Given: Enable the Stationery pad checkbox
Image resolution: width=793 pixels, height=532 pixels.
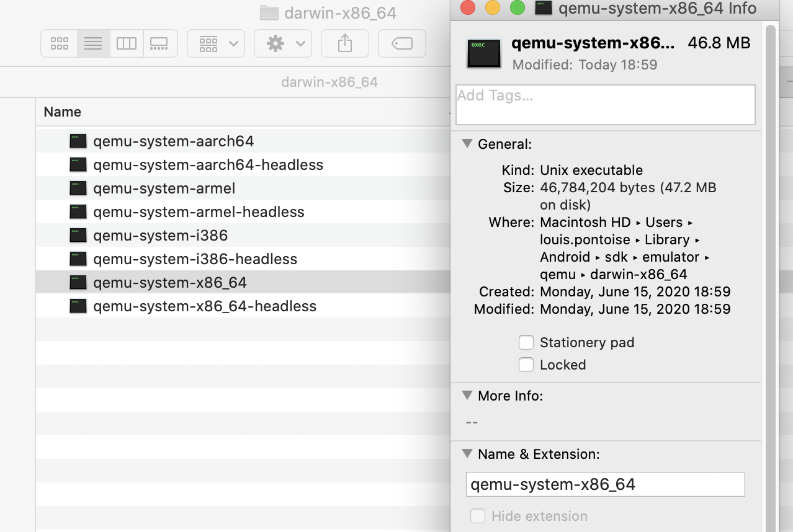Looking at the screenshot, I should 526,342.
